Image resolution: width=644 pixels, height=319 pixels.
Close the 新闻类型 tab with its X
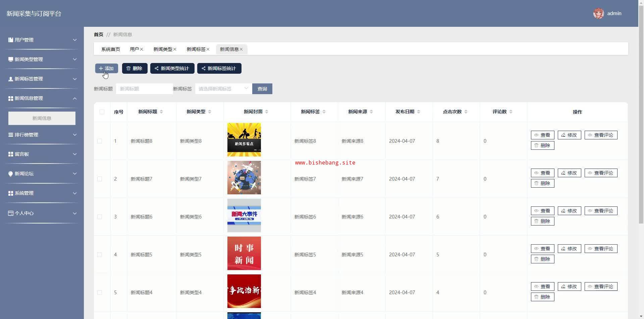175,49
